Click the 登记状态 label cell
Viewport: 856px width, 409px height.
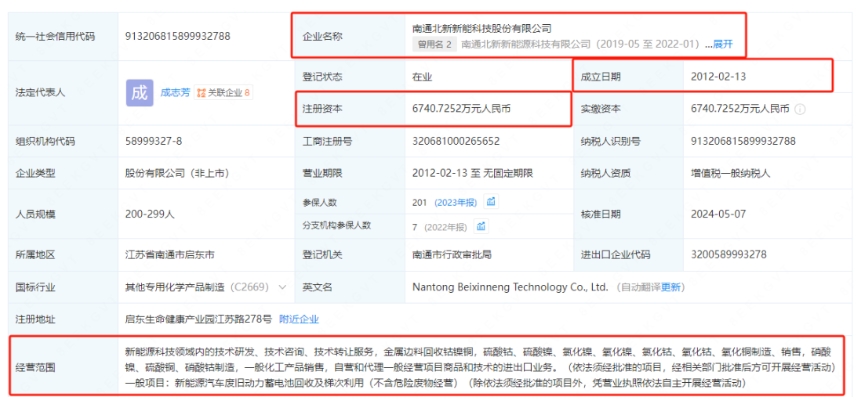point(350,77)
